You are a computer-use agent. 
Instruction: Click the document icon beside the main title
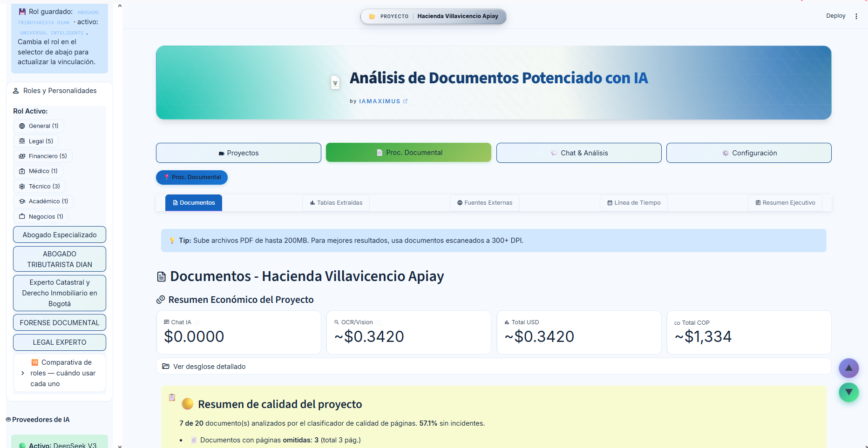[335, 83]
